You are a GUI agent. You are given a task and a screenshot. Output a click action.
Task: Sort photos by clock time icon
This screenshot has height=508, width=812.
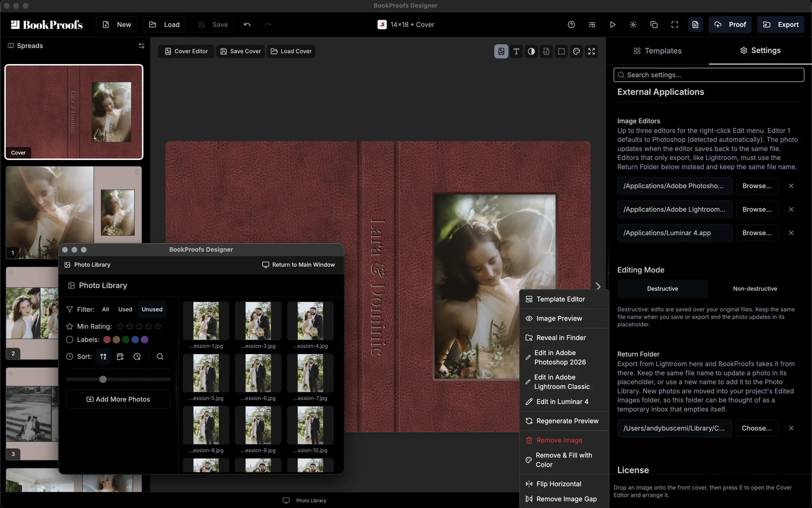point(137,357)
